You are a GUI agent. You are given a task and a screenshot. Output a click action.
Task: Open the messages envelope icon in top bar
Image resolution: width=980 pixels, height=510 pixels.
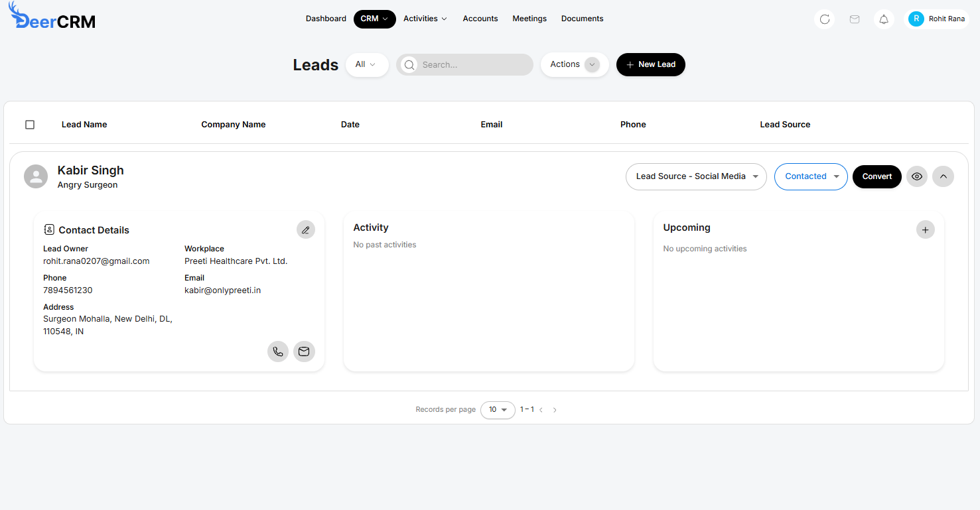[855, 19]
